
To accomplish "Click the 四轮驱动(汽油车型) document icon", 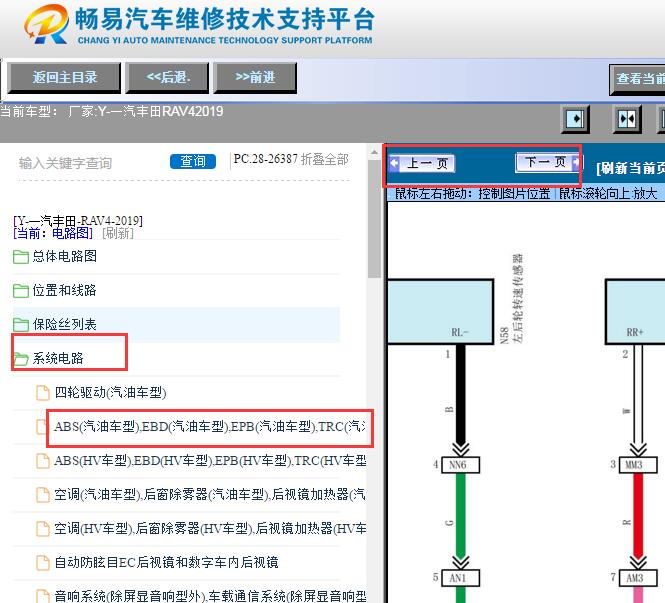I will click(x=42, y=393).
